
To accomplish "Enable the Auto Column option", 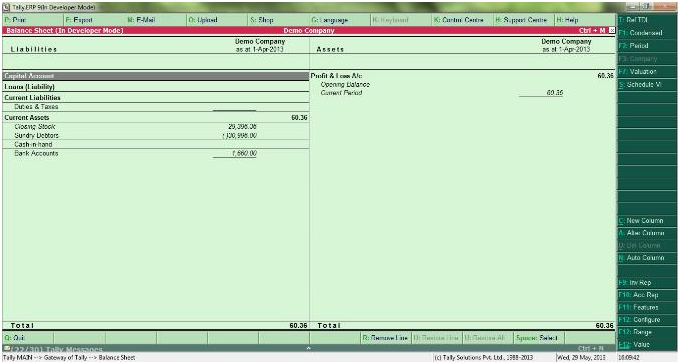I will click(x=647, y=258).
